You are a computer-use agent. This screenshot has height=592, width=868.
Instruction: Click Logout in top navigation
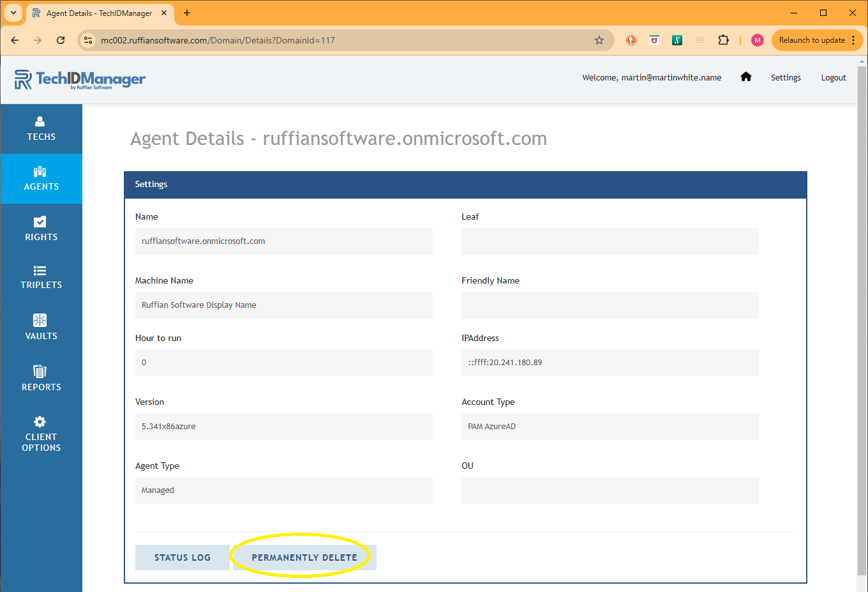(x=833, y=78)
